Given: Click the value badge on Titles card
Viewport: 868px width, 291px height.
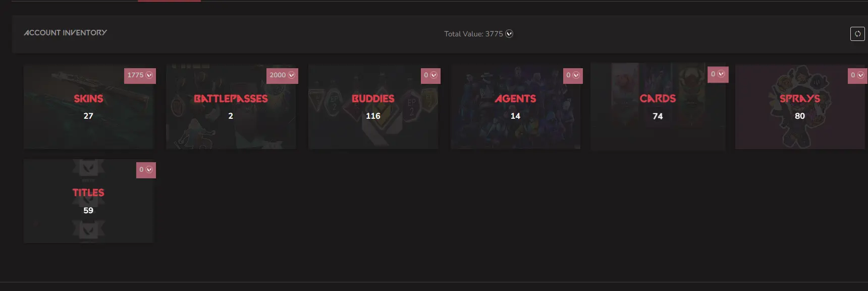Looking at the screenshot, I should point(146,170).
